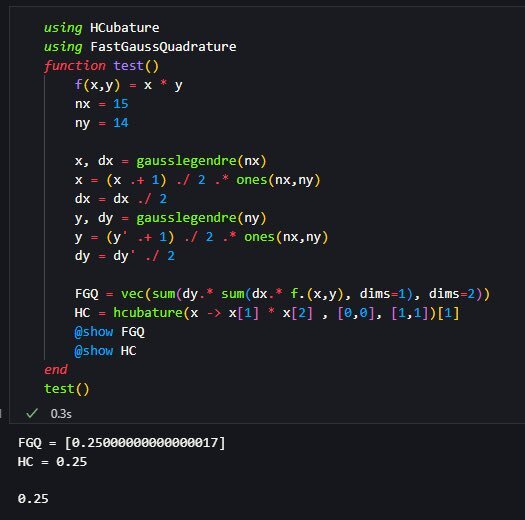This screenshot has width=525, height=520.
Task: Click the '@show FGQ' macro line
Action: coord(109,332)
